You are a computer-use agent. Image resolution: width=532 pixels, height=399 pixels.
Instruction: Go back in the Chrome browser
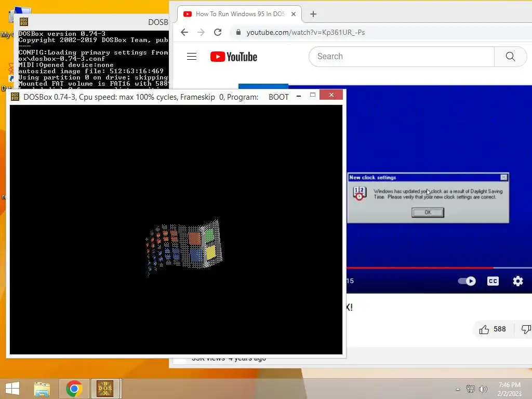184,32
